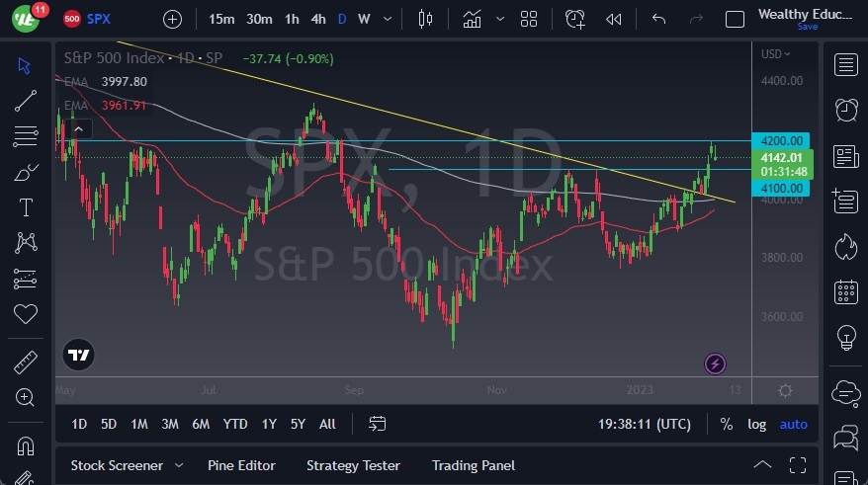Set the range to 5Y

coord(298,424)
